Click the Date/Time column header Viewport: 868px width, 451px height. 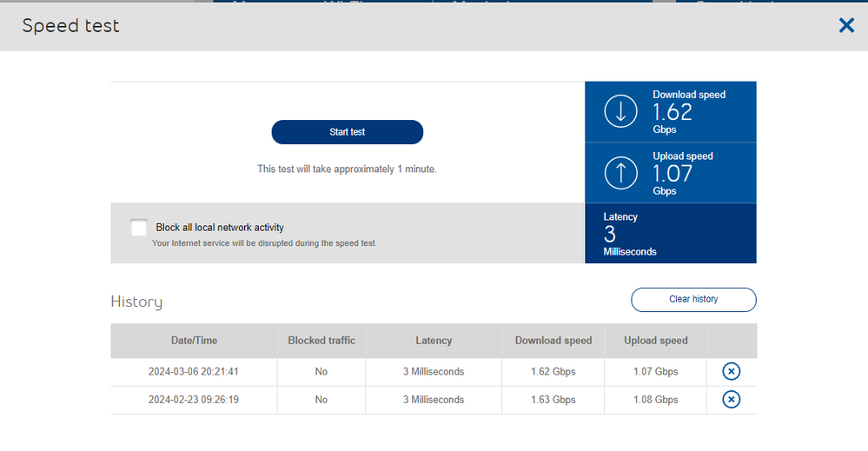[x=194, y=341]
